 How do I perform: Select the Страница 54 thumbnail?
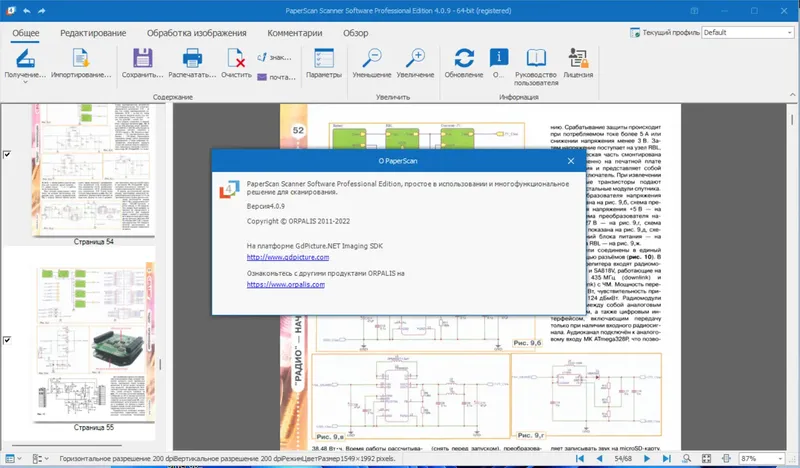(93, 170)
